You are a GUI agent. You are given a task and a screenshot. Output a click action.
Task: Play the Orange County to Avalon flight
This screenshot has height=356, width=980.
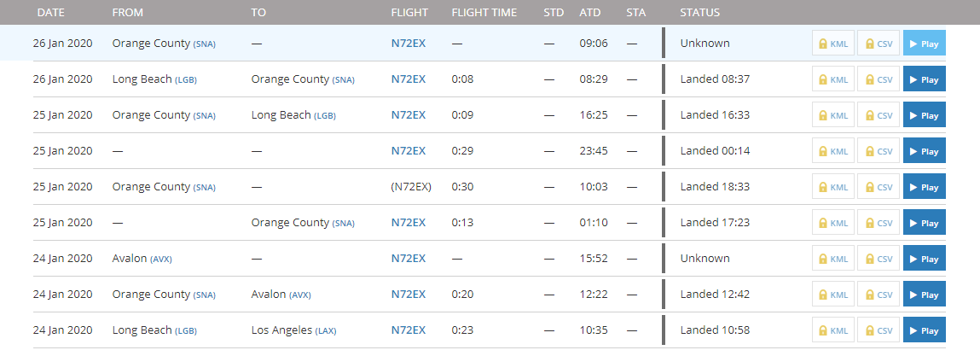924,295
